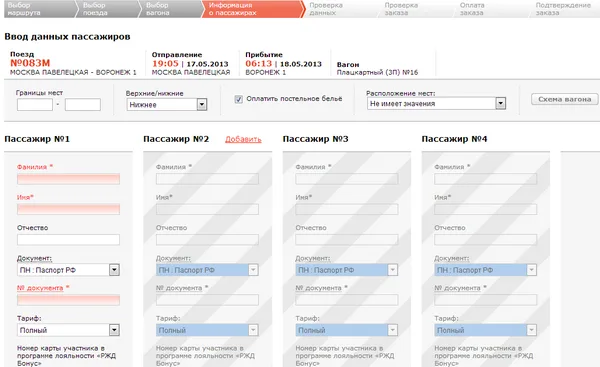Image resolution: width=600 pixels, height=367 pixels.
Task: Click the Отчество field for Пассажир №1
Action: point(68,240)
